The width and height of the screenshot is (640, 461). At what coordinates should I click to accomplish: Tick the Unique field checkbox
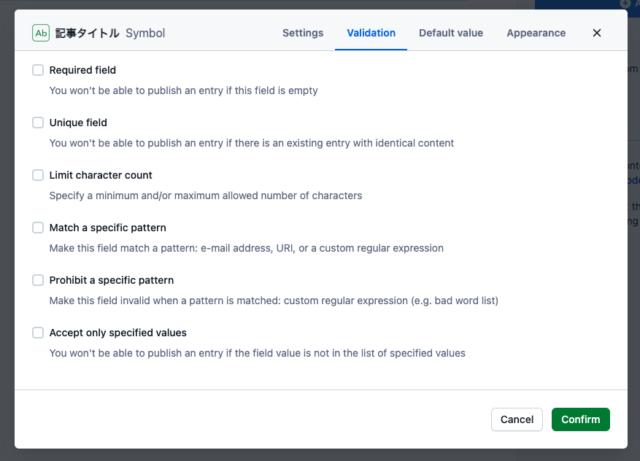[38, 123]
